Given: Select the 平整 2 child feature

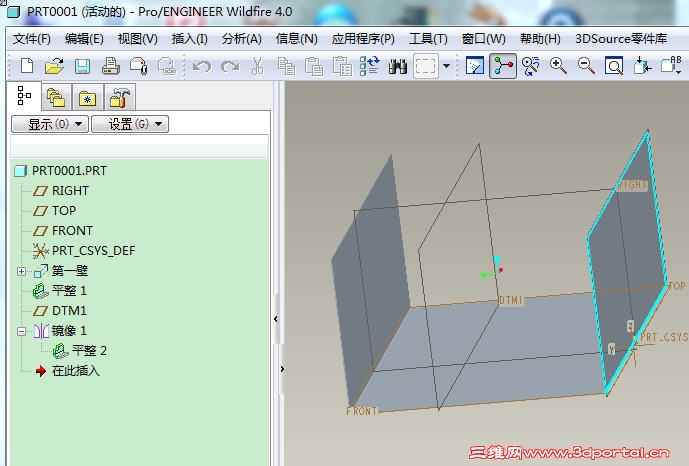Looking at the screenshot, I should 80,350.
